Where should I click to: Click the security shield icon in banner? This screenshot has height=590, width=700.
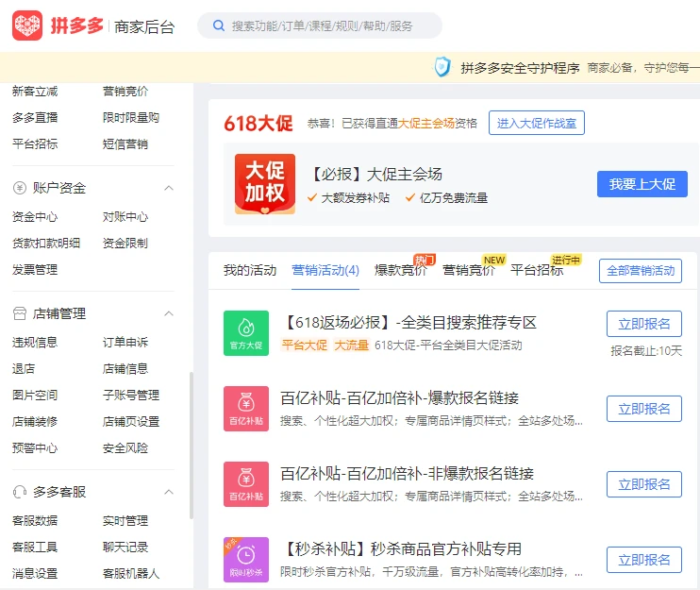pos(442,67)
